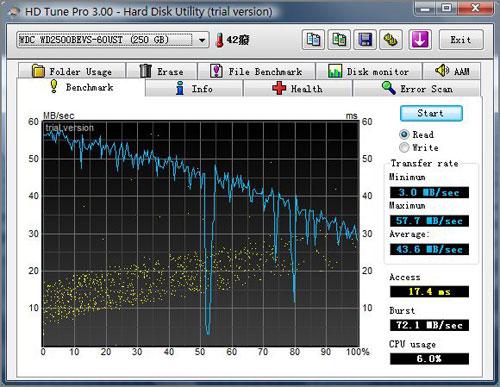Click the burst rate value 72.1 MB/sec
Image resolution: width=500 pixels, height=387 pixels.
(429, 325)
